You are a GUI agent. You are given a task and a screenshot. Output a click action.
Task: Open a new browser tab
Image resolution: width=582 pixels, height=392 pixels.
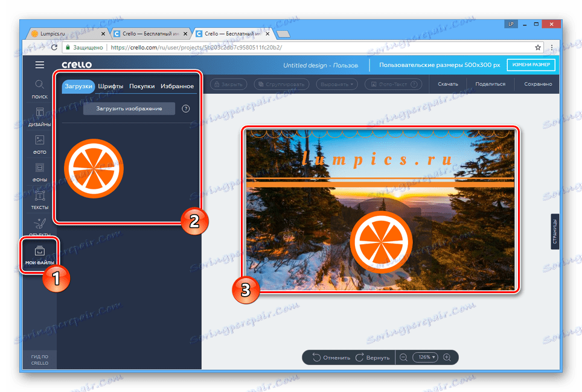(x=284, y=34)
